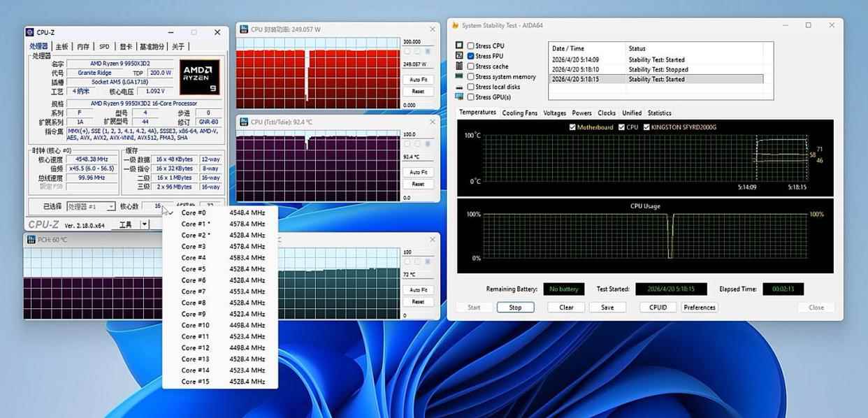Switch to the Cooling Fans tab
868x418 pixels.
520,113
